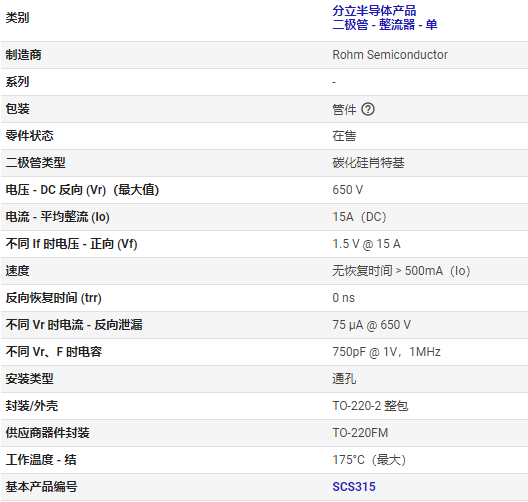Click the 650 V reverse voltage value

coord(348,190)
